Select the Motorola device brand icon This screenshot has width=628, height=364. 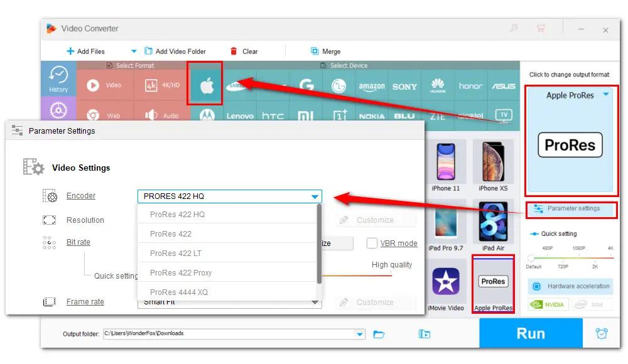[x=207, y=115]
